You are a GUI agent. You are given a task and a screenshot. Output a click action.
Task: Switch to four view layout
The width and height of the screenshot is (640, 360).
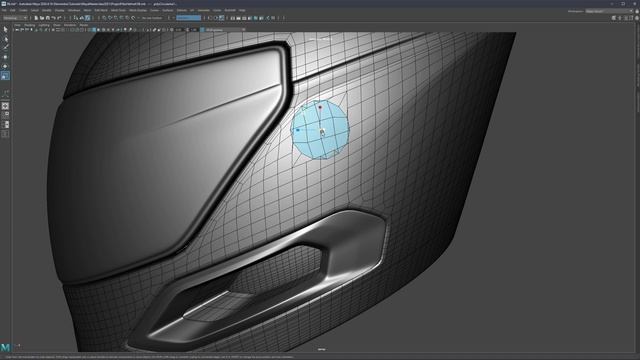pos(5,115)
